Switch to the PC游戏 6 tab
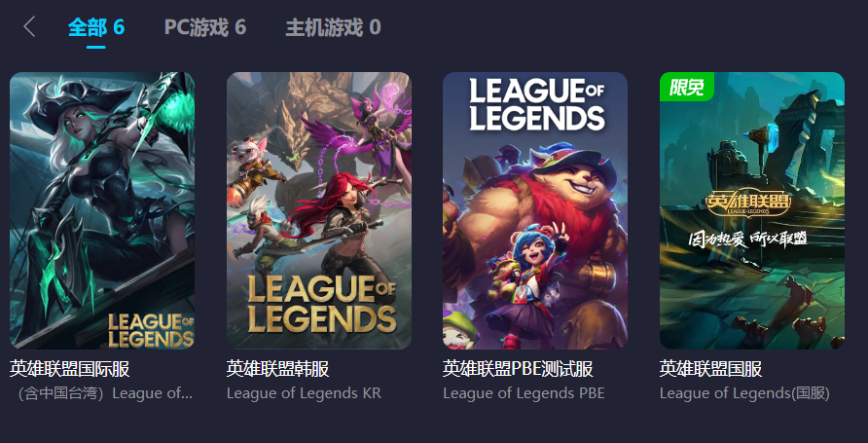868x443 pixels. [204, 27]
